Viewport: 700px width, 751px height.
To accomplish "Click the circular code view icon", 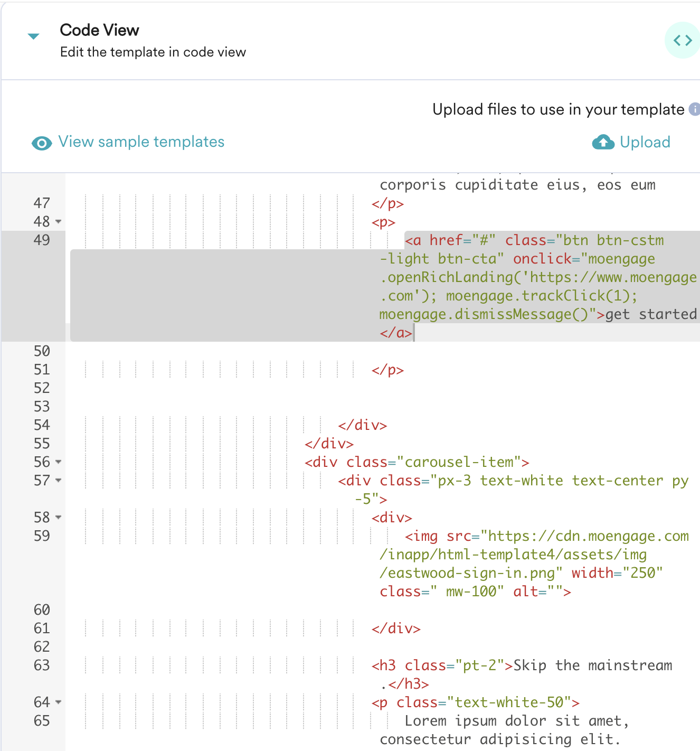I will point(683,40).
